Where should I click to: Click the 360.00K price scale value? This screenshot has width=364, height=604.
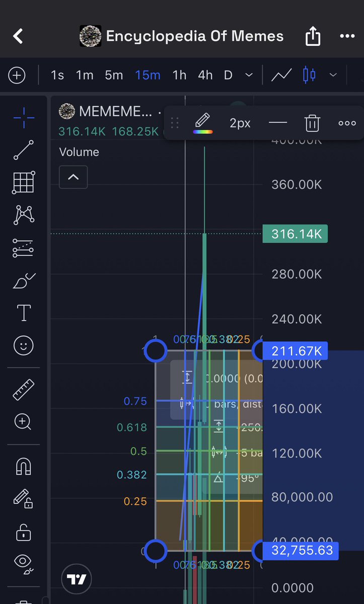[297, 184]
